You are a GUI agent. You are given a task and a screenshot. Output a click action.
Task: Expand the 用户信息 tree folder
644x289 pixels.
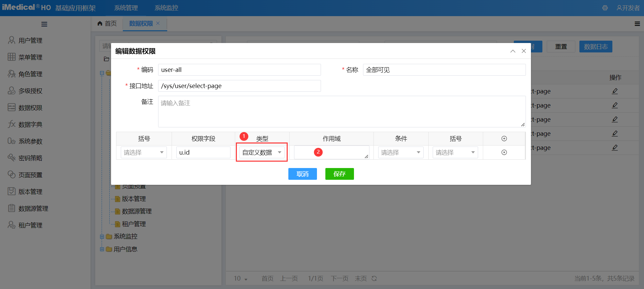click(x=102, y=249)
